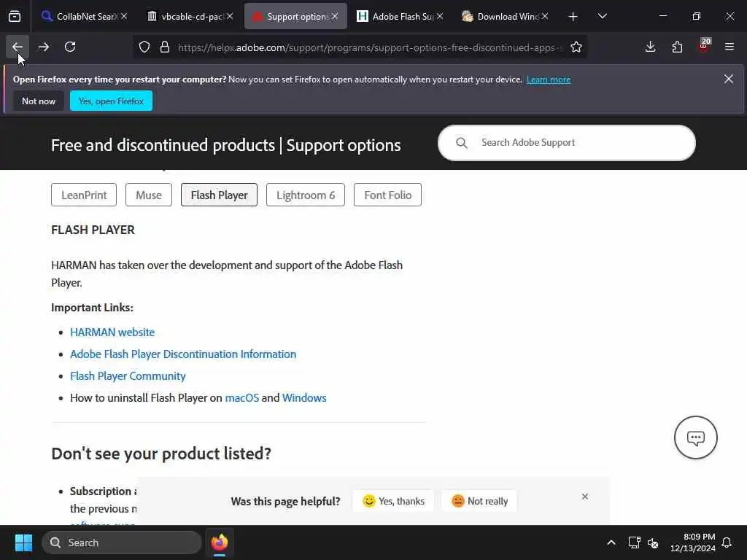Reload the current page

click(70, 47)
